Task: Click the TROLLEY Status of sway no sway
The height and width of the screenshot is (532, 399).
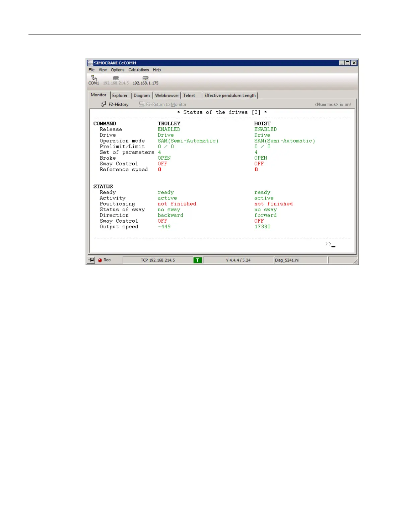Action: pyautogui.click(x=169, y=210)
